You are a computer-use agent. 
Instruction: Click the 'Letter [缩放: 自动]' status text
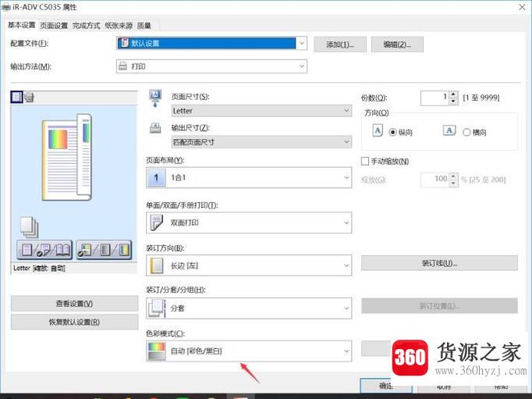click(39, 269)
